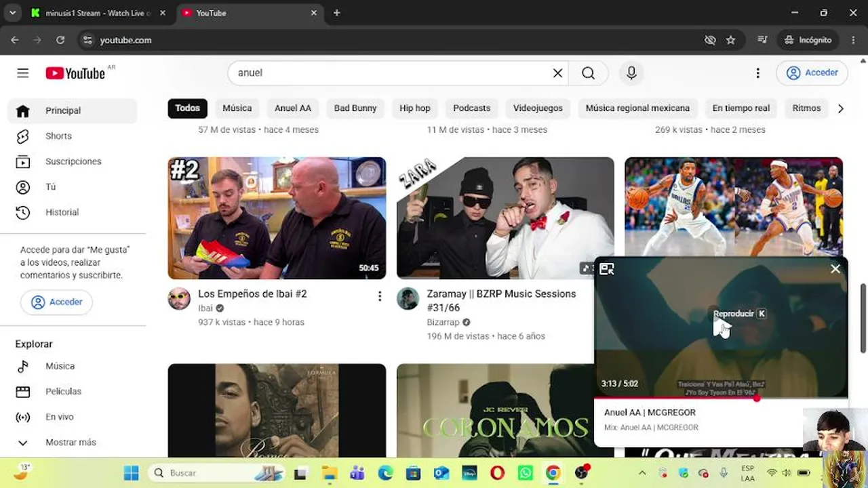Filter results by Podcasts chip
The height and width of the screenshot is (488, 868).
[x=472, y=108]
